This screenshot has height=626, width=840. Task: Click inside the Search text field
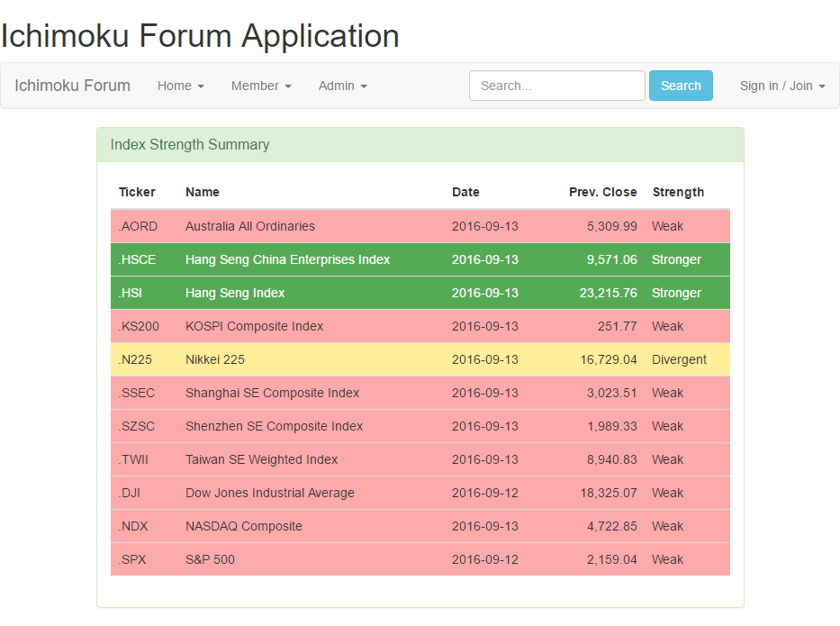[556, 86]
